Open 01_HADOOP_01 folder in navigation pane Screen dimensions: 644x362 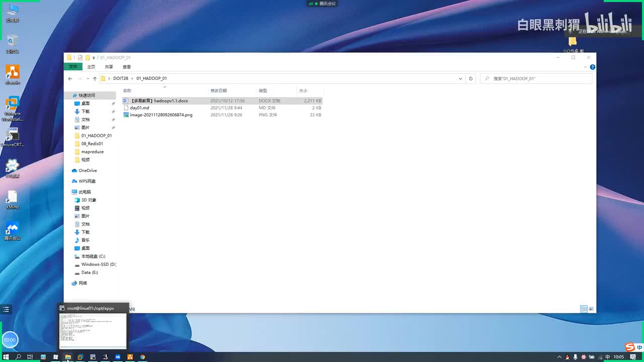[96, 135]
